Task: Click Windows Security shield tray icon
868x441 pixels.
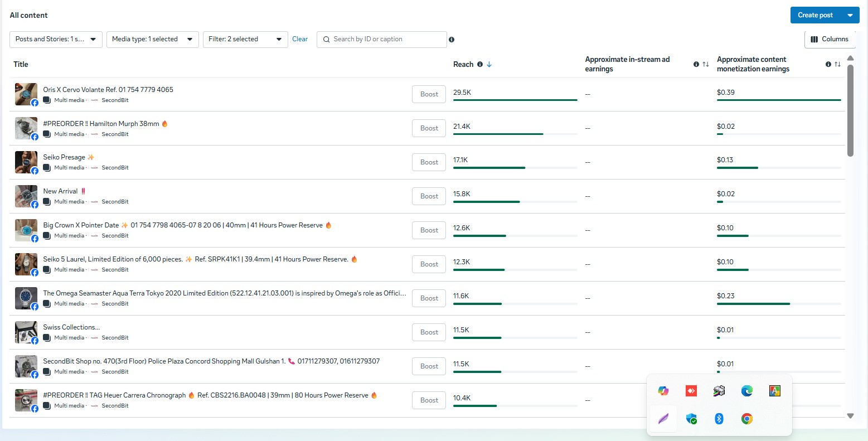Action: pyautogui.click(x=691, y=419)
